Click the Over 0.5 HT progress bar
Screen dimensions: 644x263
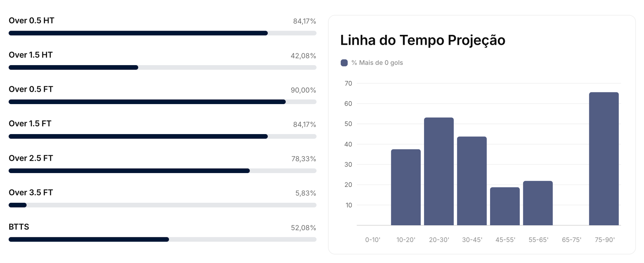click(162, 33)
